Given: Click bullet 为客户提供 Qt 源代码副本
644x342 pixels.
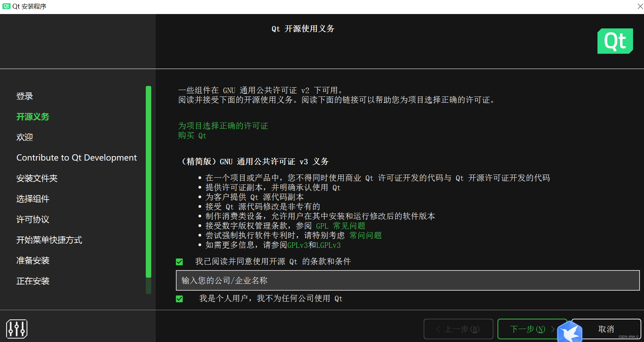Looking at the screenshot, I should 255,197.
